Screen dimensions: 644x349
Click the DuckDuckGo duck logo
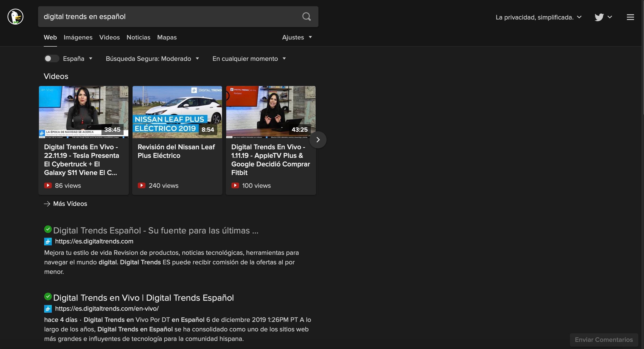pyautogui.click(x=15, y=17)
